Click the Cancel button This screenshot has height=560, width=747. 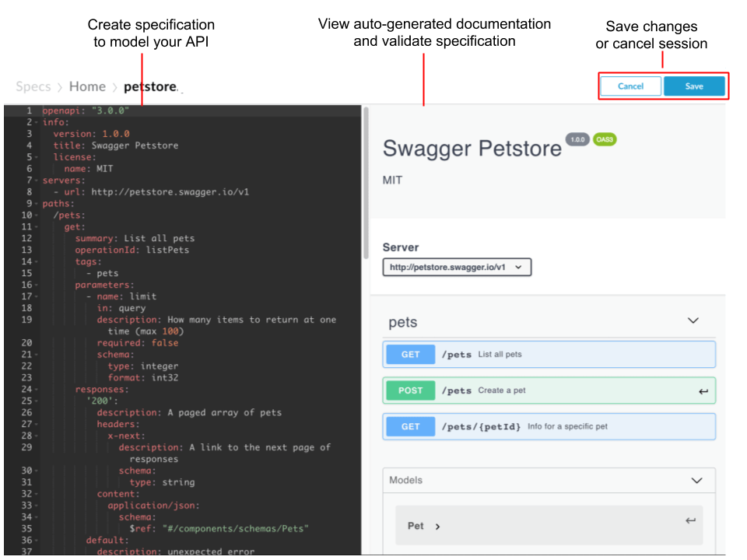pos(630,86)
